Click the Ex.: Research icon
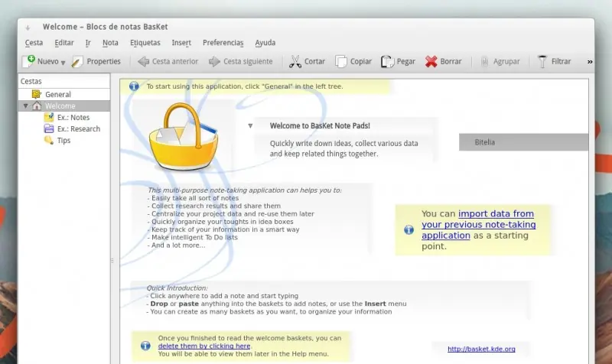 tap(49, 128)
